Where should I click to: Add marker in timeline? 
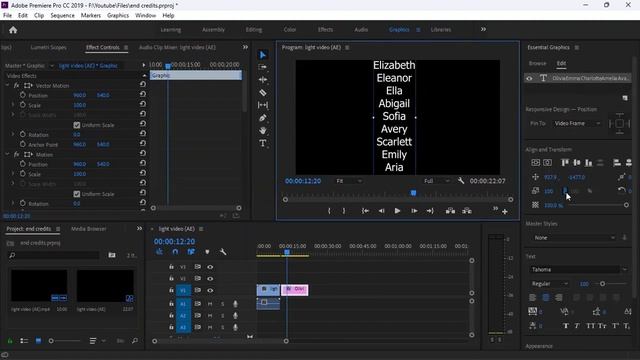pyautogui.click(x=207, y=252)
